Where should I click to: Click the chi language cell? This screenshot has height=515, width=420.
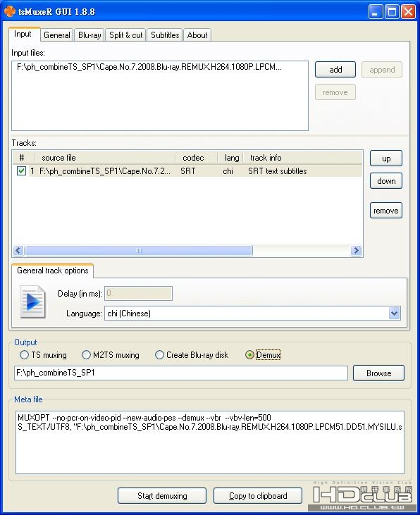pyautogui.click(x=228, y=171)
